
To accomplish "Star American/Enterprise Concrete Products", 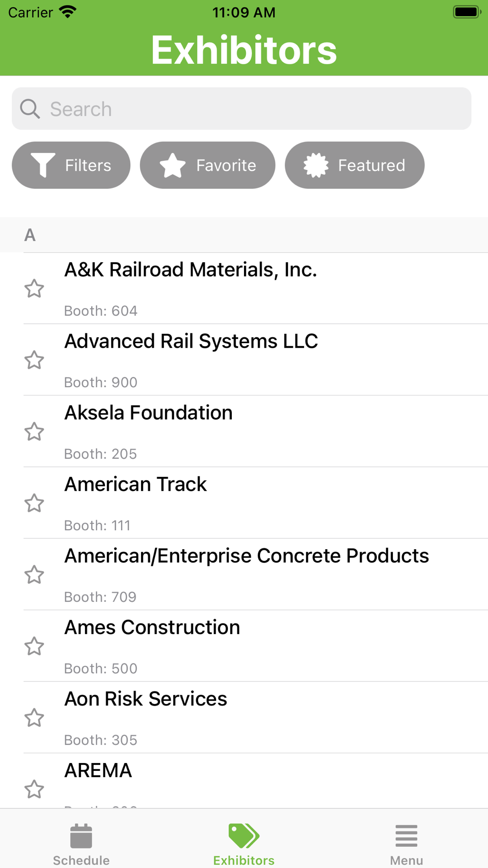I will [x=34, y=575].
